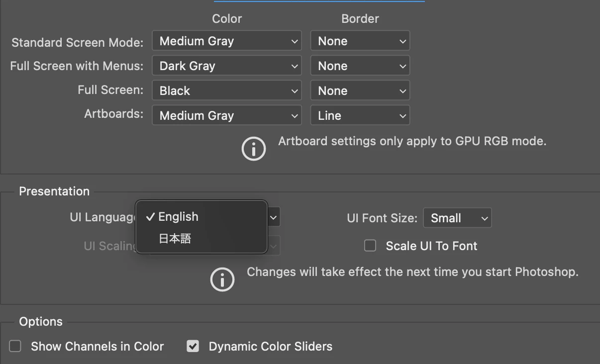Toggle Show Channels in Color checkbox

(x=15, y=346)
